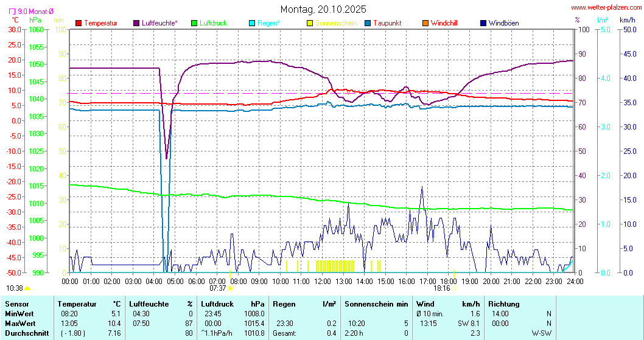This screenshot has width=644, height=340.
Task: Click the red Temperatur legend swatch
Action: click(x=79, y=23)
